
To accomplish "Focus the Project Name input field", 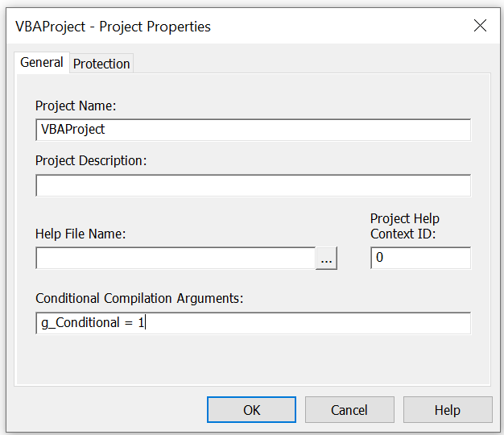I will coord(254,130).
